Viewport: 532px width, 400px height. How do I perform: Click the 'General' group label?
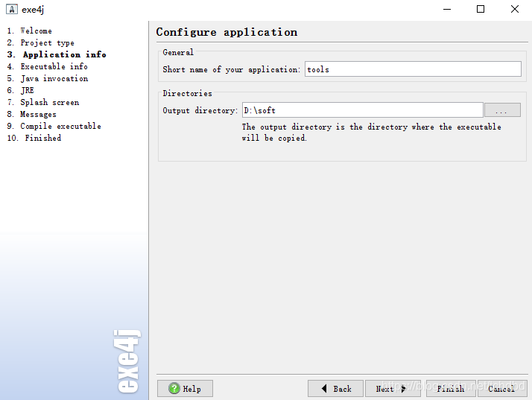(x=178, y=52)
